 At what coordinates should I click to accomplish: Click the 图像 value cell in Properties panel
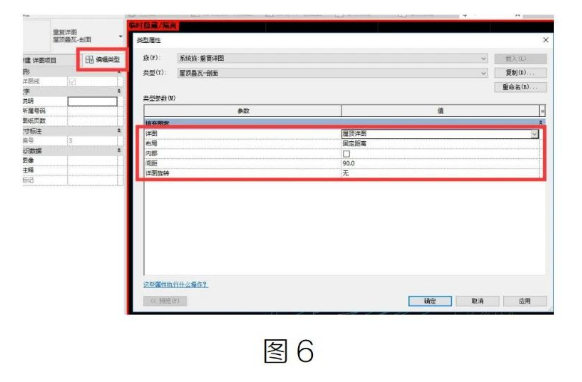(92, 160)
